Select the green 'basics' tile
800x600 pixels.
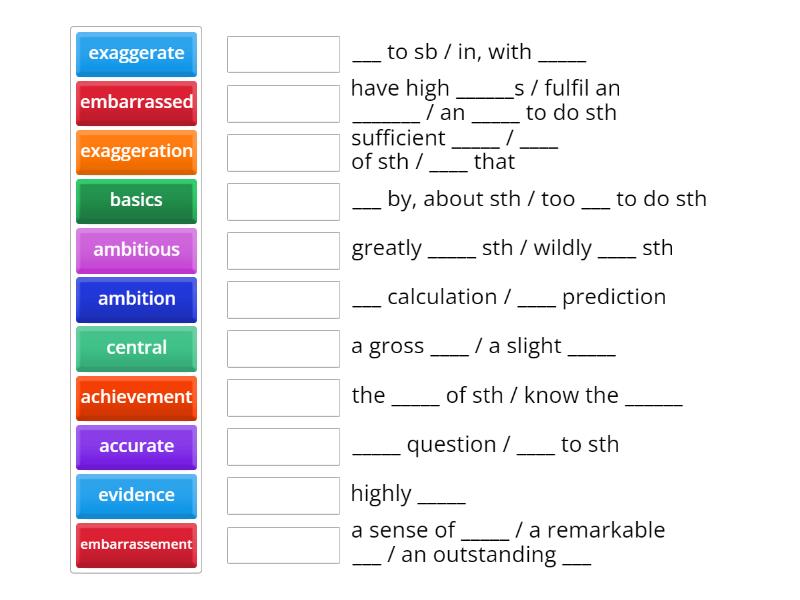pyautogui.click(x=136, y=201)
